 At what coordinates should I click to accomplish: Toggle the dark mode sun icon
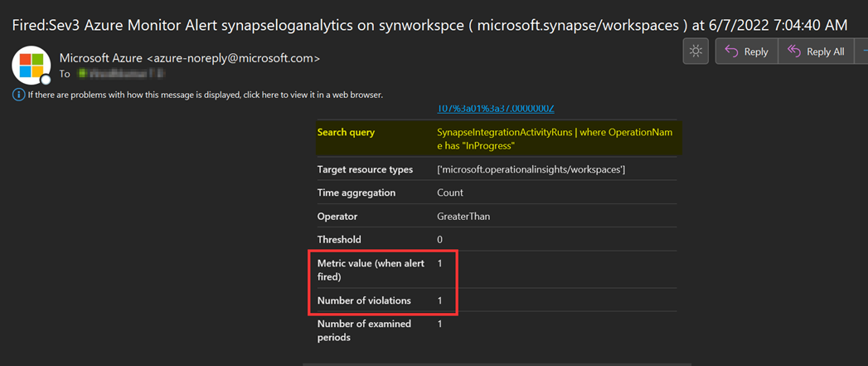696,51
